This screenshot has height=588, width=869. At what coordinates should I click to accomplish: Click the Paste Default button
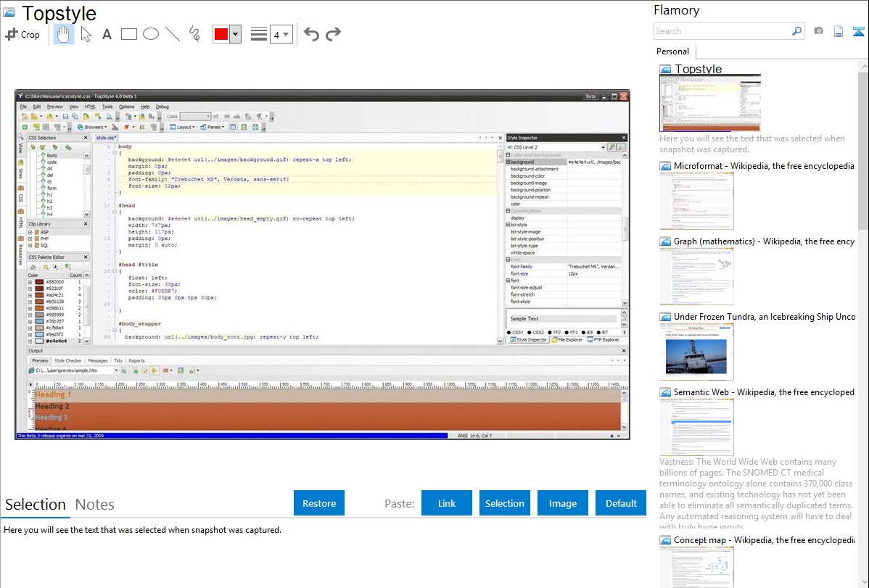point(621,503)
